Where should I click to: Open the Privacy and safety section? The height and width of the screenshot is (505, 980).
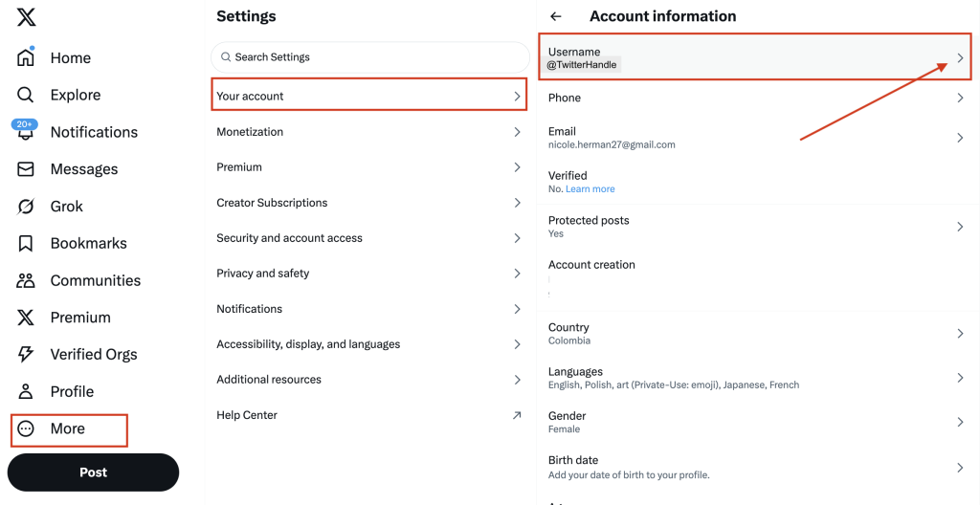pyautogui.click(x=263, y=274)
